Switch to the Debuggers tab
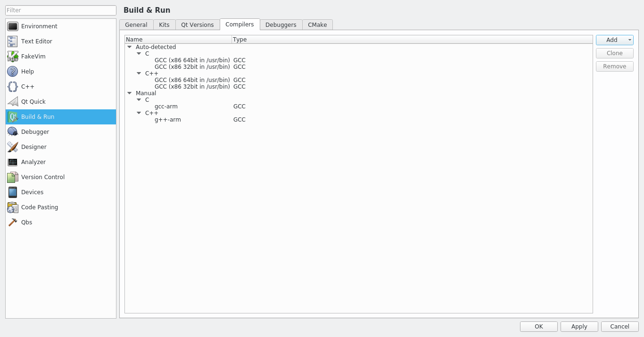This screenshot has height=337, width=644. point(281,25)
